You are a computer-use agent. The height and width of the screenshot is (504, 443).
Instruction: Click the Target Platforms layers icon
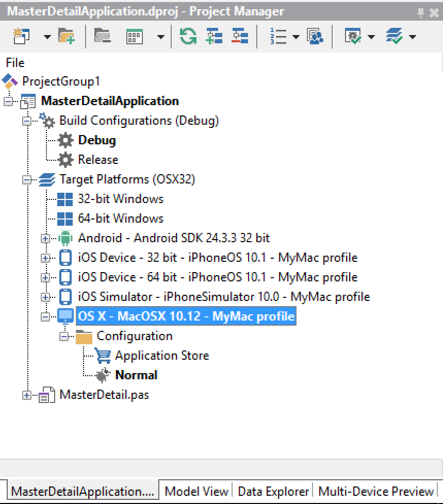click(x=47, y=180)
